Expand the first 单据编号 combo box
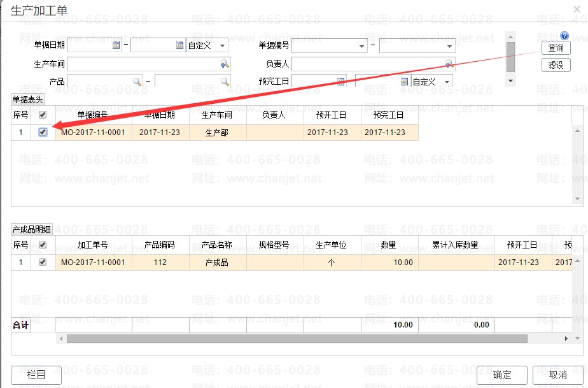Viewport: 588px width, 388px height. (361, 47)
